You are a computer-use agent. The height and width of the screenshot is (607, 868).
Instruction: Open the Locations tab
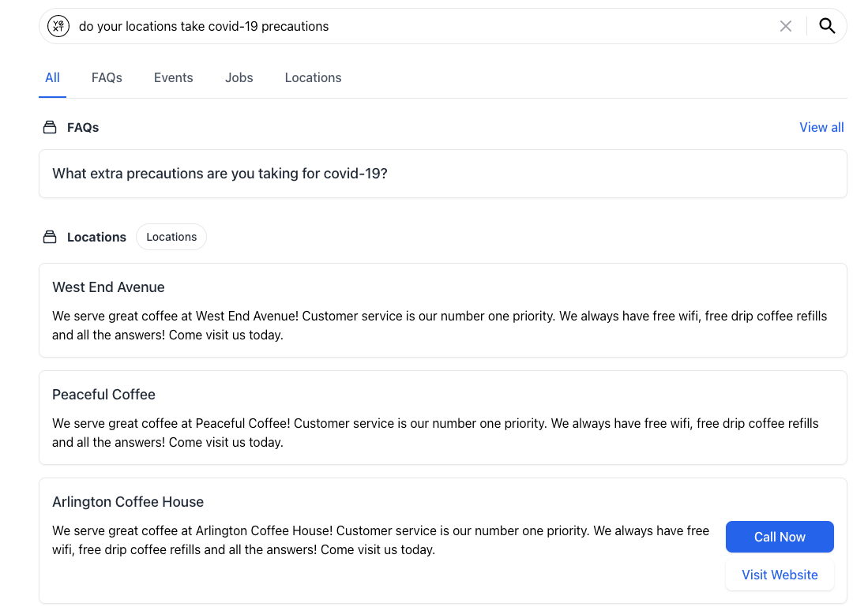coord(313,78)
